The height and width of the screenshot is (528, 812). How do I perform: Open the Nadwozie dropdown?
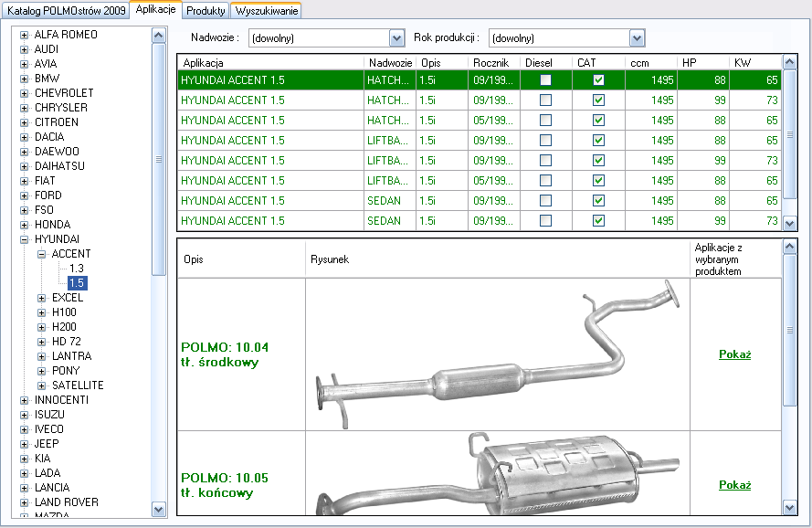[x=396, y=37]
